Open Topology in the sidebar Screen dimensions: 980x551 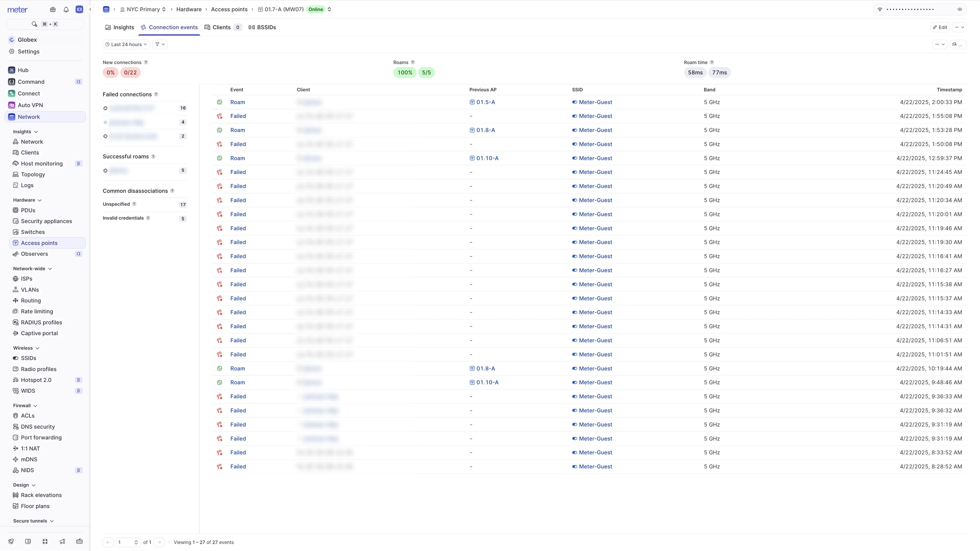[x=33, y=175]
